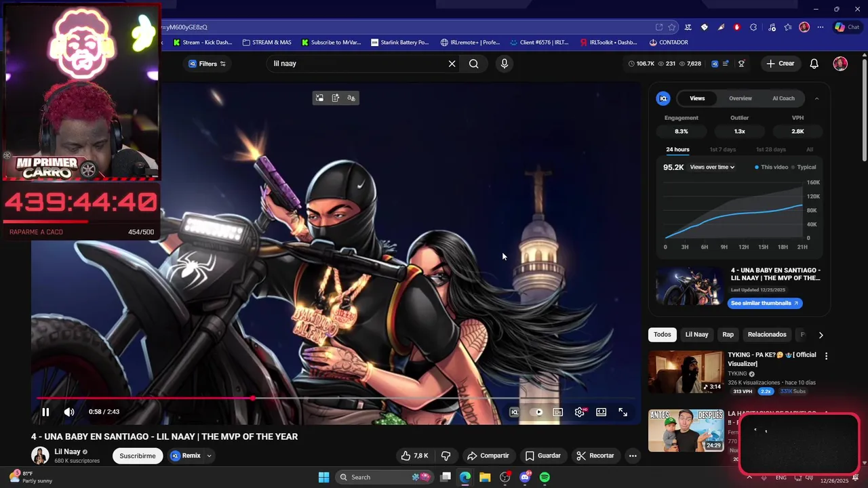Click the vidIQ Remix button
This screenshot has height=488, width=868.
185,456
